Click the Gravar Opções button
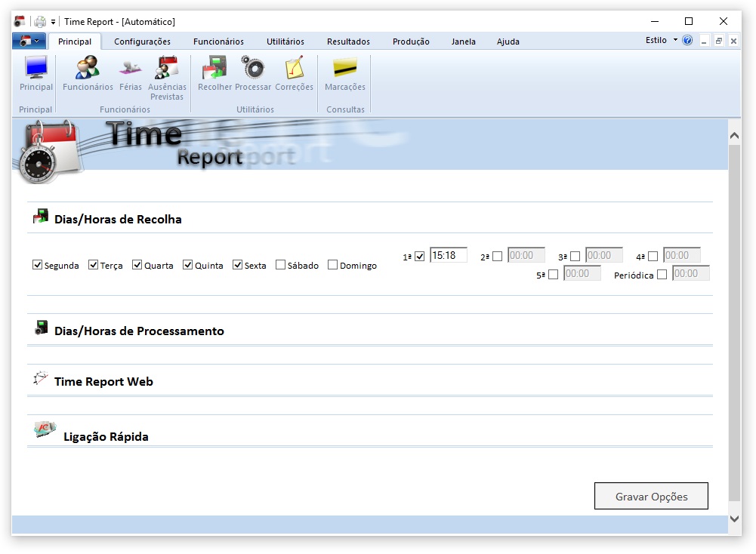Screen dimensions: 756x554 pyautogui.click(x=651, y=496)
